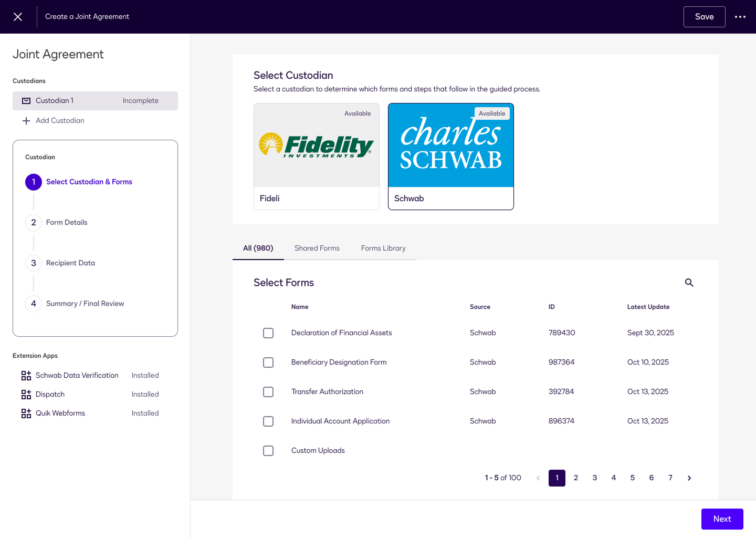Click the plus icon for Add Custodian
This screenshot has height=538, width=756.
pyautogui.click(x=26, y=121)
